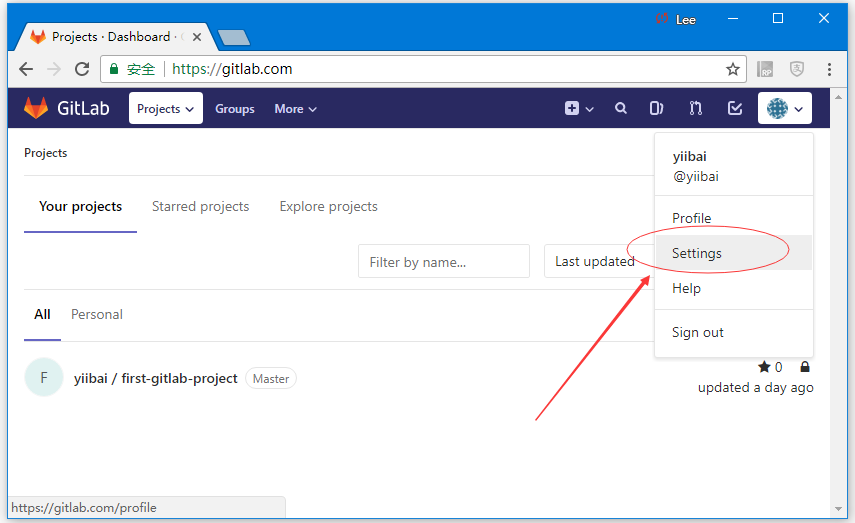Switch to Starred projects tab

click(x=200, y=207)
